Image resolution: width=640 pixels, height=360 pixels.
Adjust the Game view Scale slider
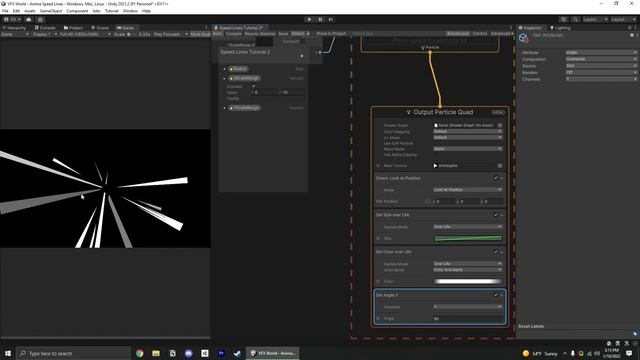tap(131, 34)
